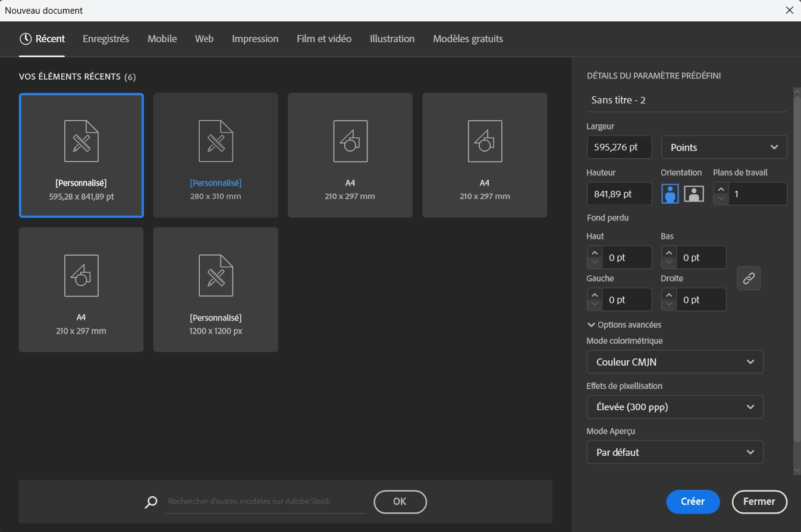Toggle the bleed link chain icon
The height and width of the screenshot is (532, 801).
click(749, 278)
